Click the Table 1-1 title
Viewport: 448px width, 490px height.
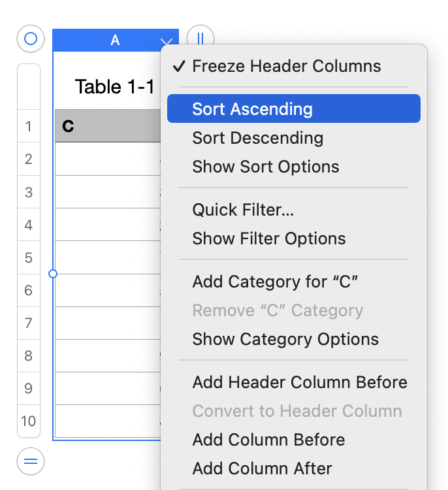pyautogui.click(x=115, y=86)
